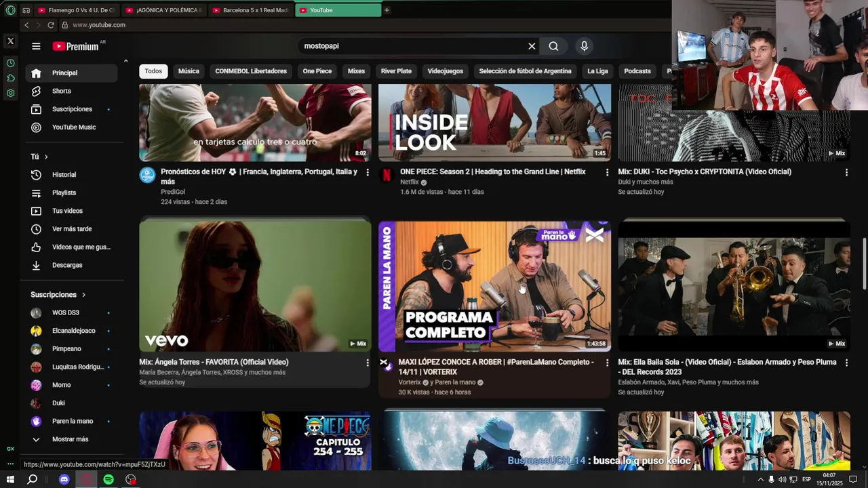This screenshot has height=488, width=868.
Task: Select the River Plate filter chip
Action: 396,71
